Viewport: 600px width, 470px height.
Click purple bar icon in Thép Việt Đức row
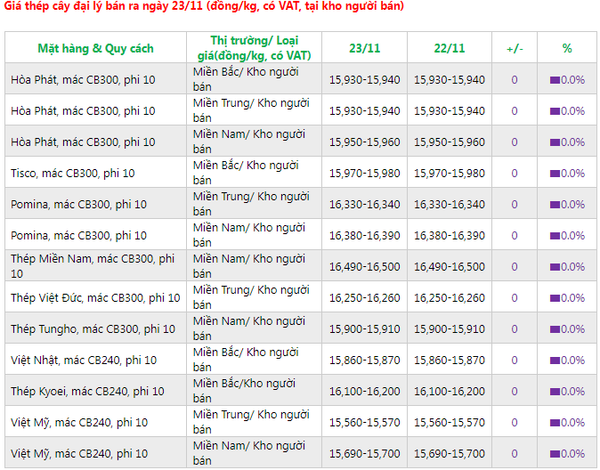pos(555,298)
